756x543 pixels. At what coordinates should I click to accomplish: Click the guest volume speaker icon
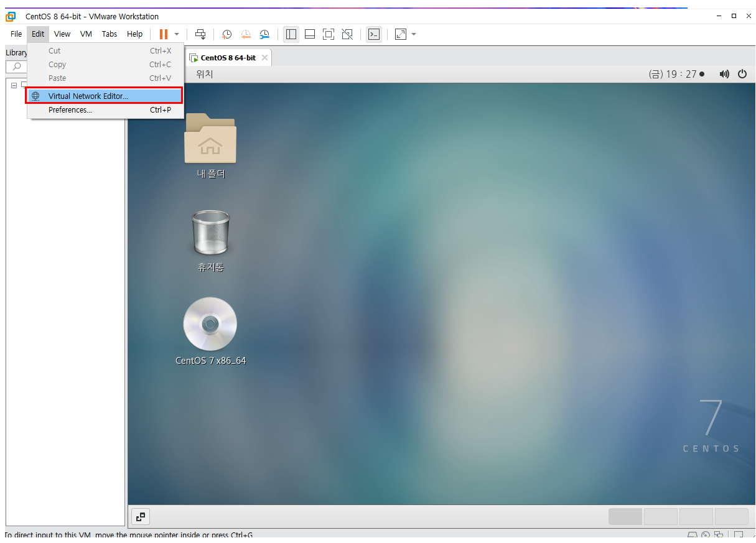coord(724,74)
